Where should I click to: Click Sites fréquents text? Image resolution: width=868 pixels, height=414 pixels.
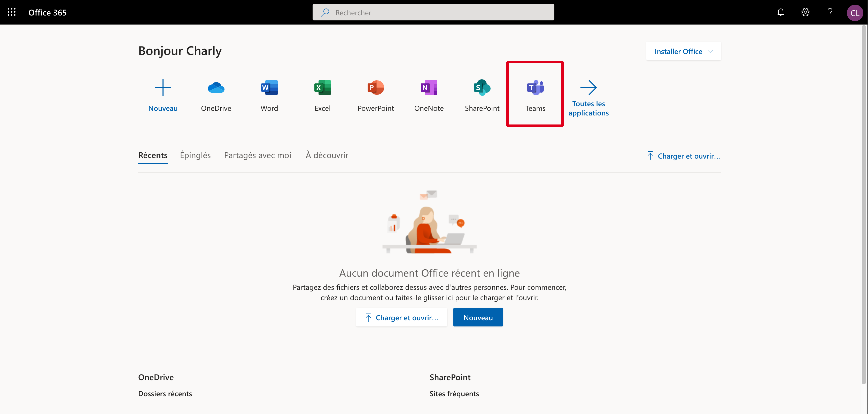(x=454, y=393)
